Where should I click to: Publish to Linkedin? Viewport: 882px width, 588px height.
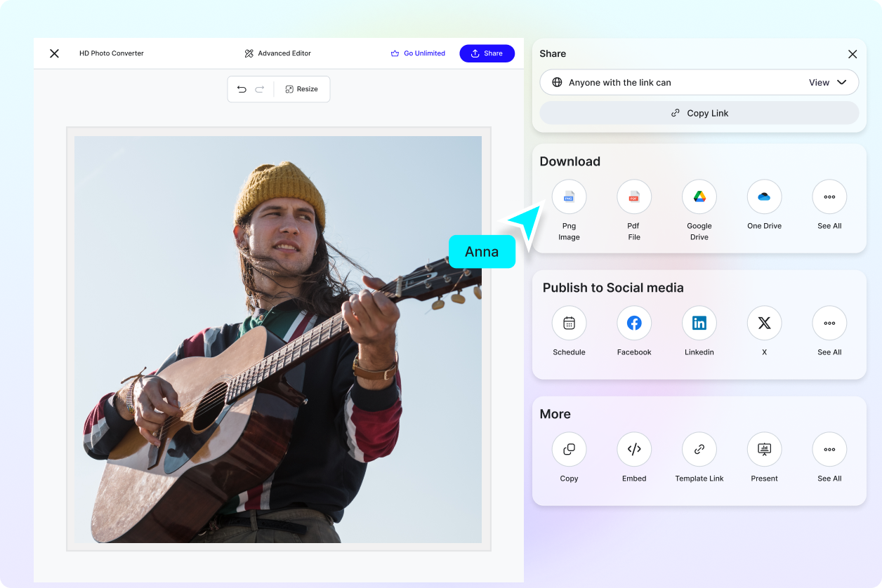(x=699, y=323)
